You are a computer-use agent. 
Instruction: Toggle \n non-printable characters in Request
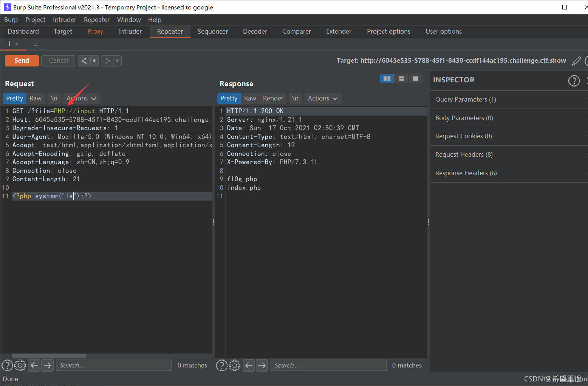coord(54,98)
